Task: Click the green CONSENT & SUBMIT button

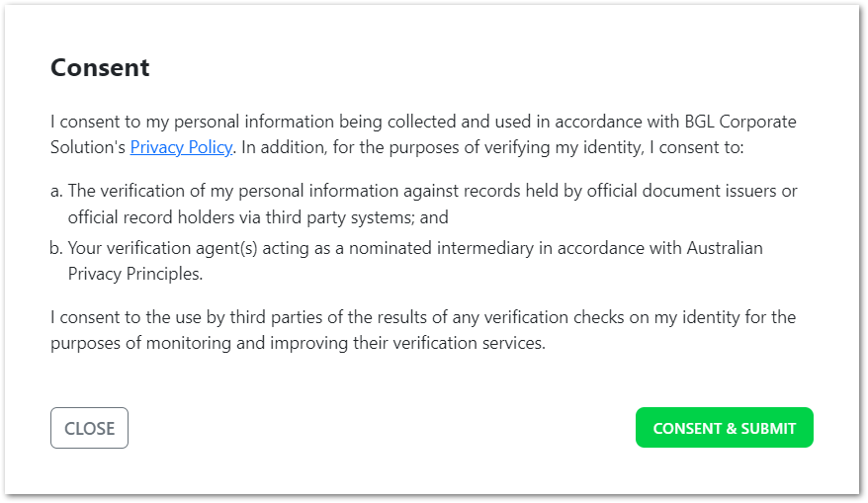Action: [724, 428]
